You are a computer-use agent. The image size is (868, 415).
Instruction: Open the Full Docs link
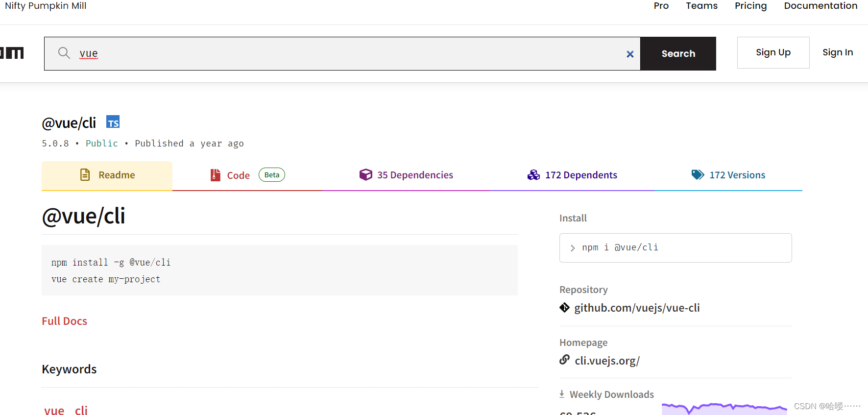64,321
